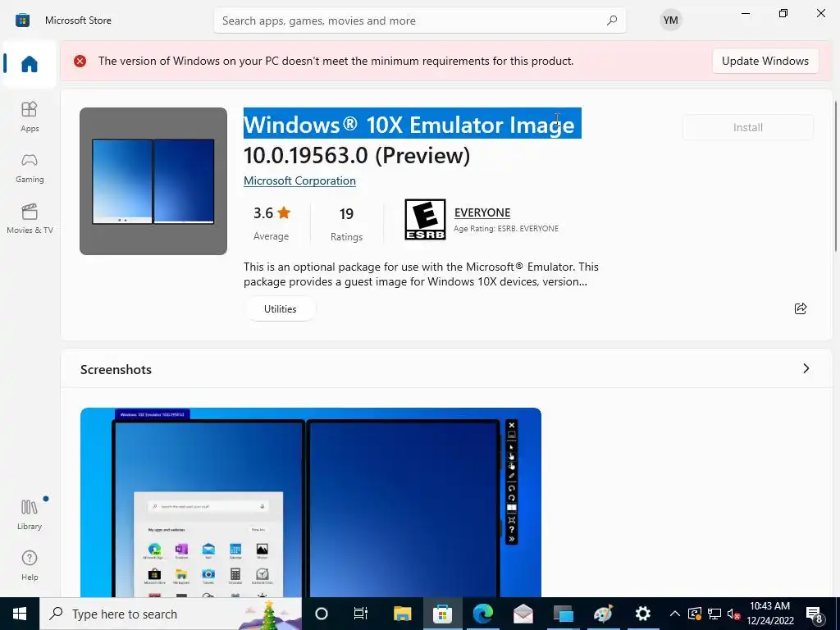
Task: Click the search magnifier icon in Store
Action: point(611,21)
